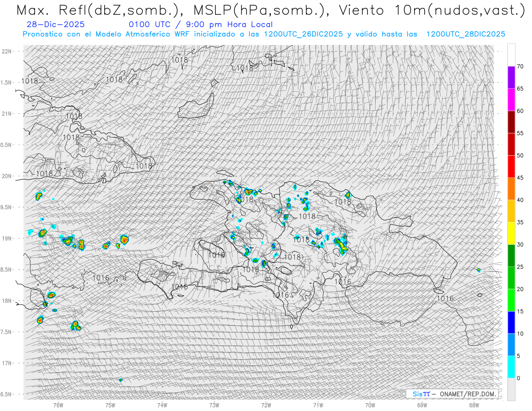532x411 pixels.
Task: Click the colorbar tick value '70'
Action: (x=520, y=67)
